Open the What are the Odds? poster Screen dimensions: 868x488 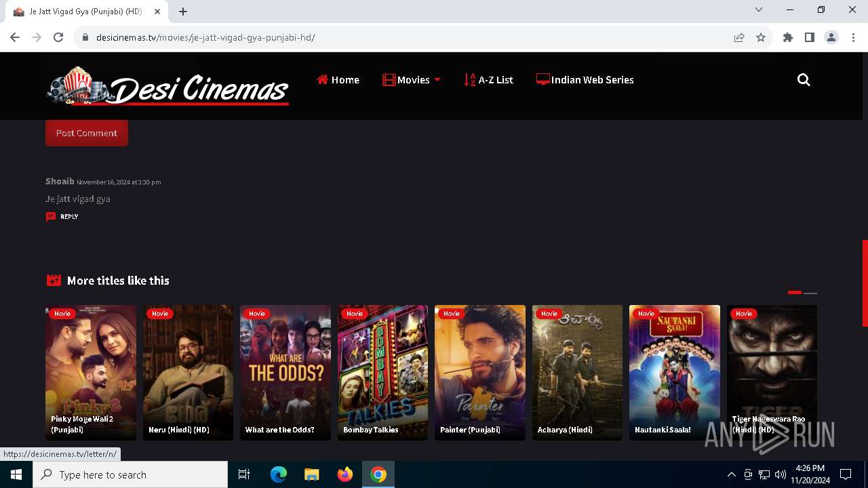click(285, 373)
